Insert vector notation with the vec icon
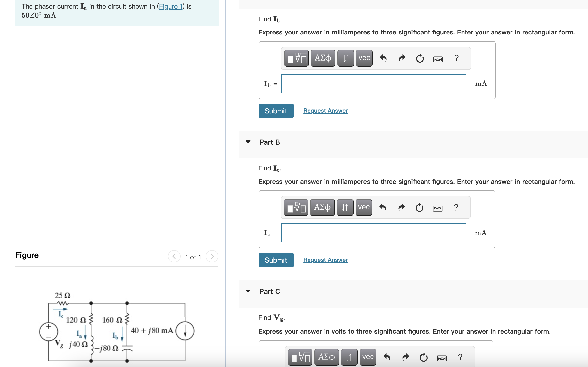This screenshot has height=367, width=588. 364,58
